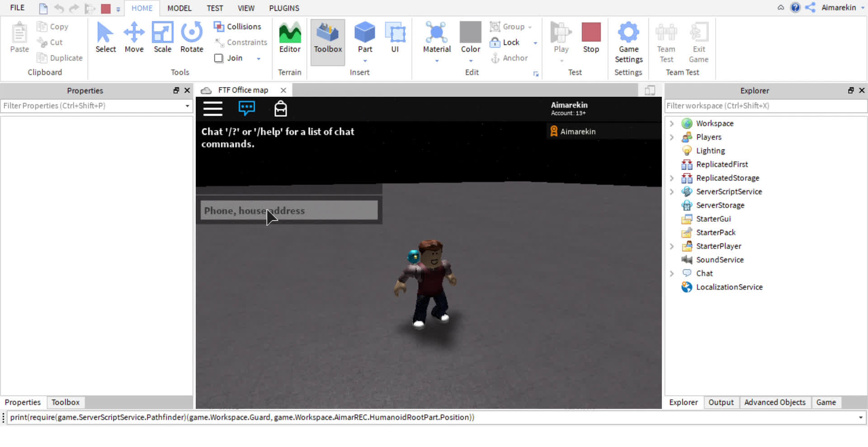
Task: Open the Color swatch picker
Action: pyautogui.click(x=470, y=38)
